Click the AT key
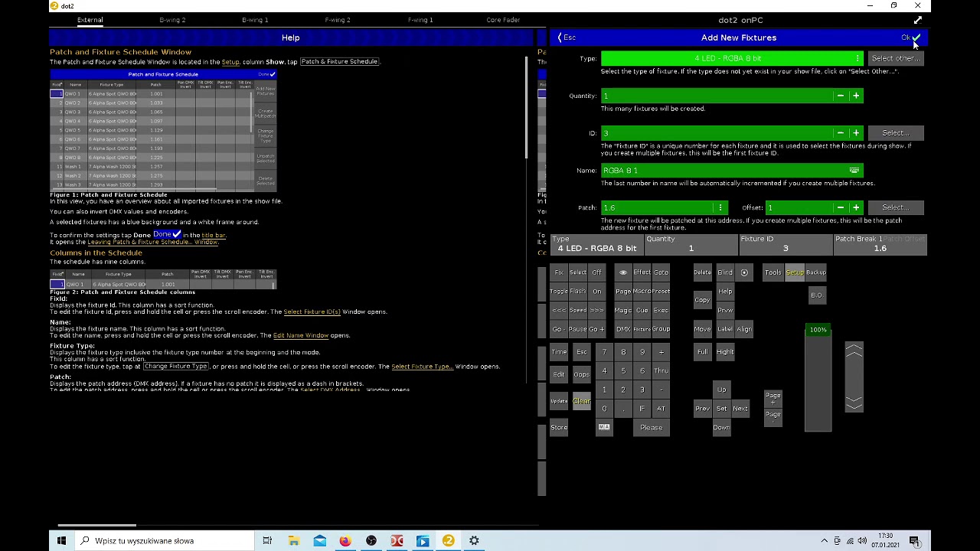The height and width of the screenshot is (551, 980). pyautogui.click(x=661, y=409)
